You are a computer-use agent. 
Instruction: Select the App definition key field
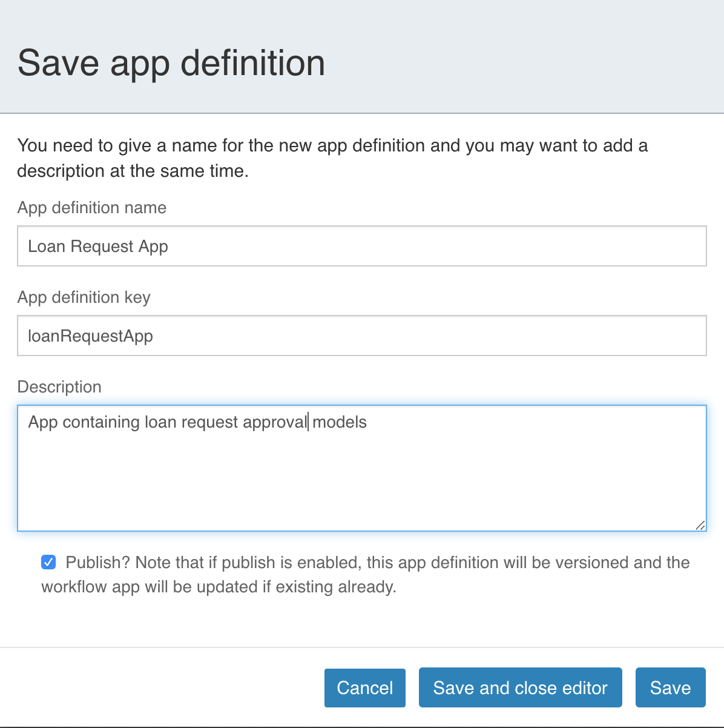[x=362, y=336]
